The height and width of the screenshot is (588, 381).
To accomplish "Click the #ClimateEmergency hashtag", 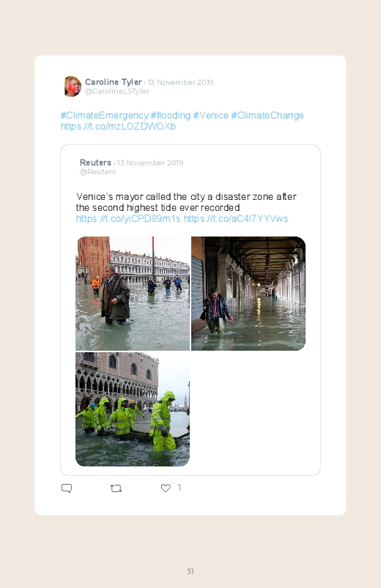I will pos(104,115).
